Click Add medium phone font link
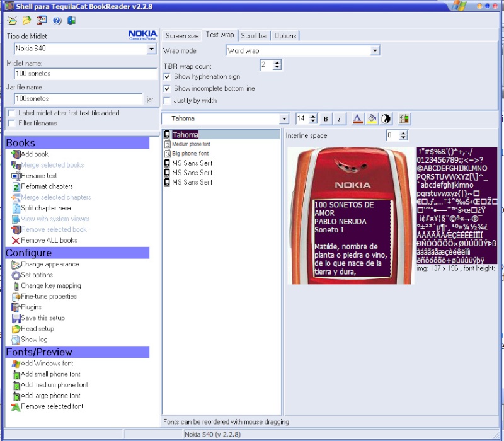The image size is (504, 441). point(54,385)
